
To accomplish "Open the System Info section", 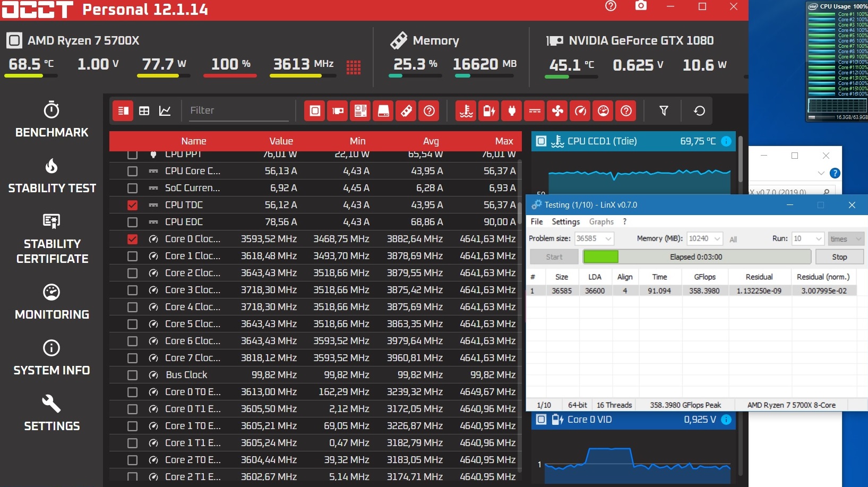I will (52, 358).
